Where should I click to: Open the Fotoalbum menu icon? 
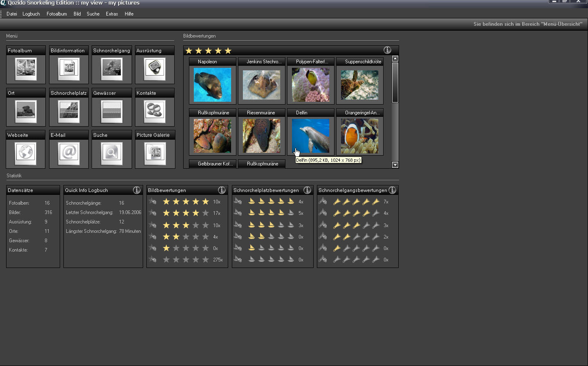(x=26, y=69)
